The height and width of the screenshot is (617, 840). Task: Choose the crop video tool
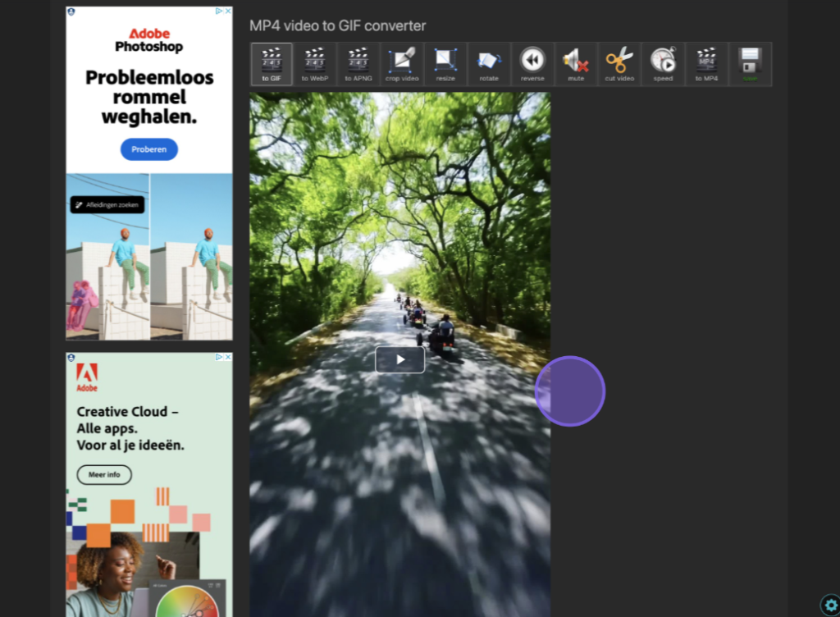coord(402,64)
